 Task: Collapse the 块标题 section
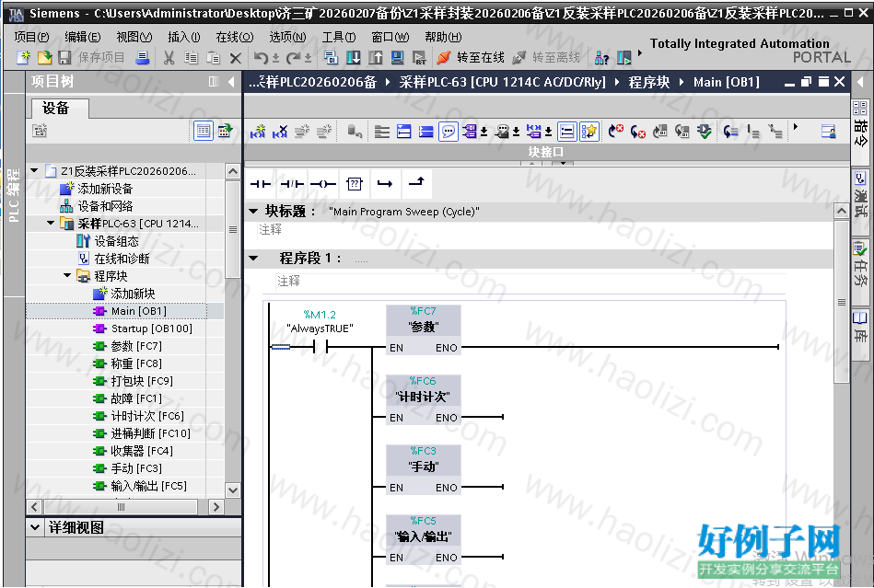[253, 211]
